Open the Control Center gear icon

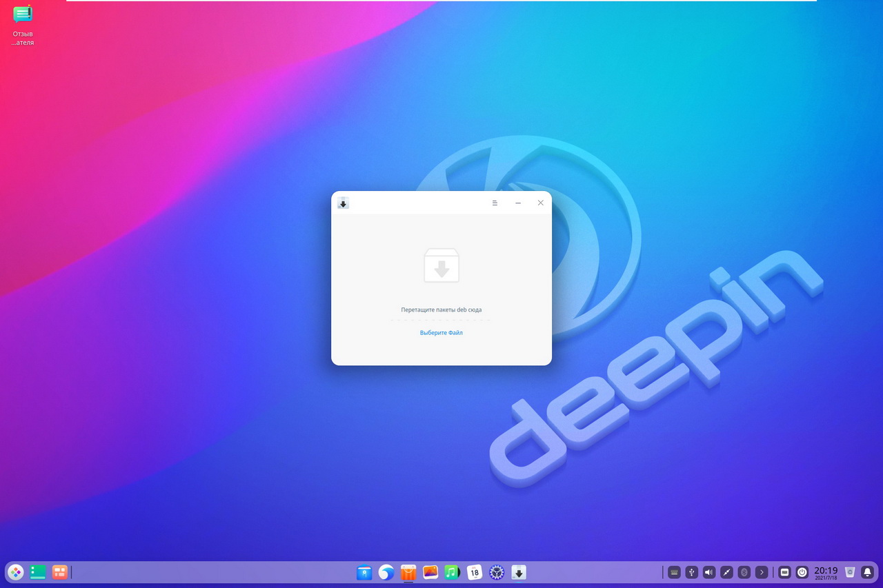coord(497,572)
